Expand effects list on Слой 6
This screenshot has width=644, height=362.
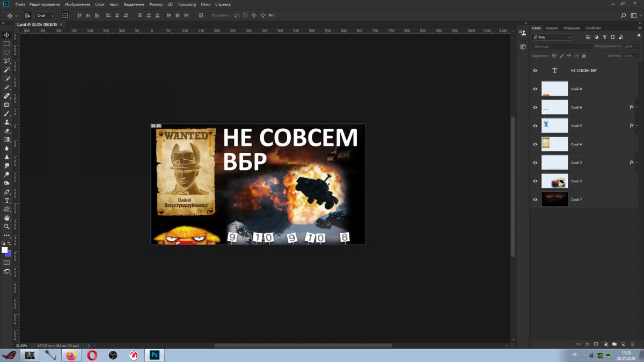pyautogui.click(x=637, y=107)
